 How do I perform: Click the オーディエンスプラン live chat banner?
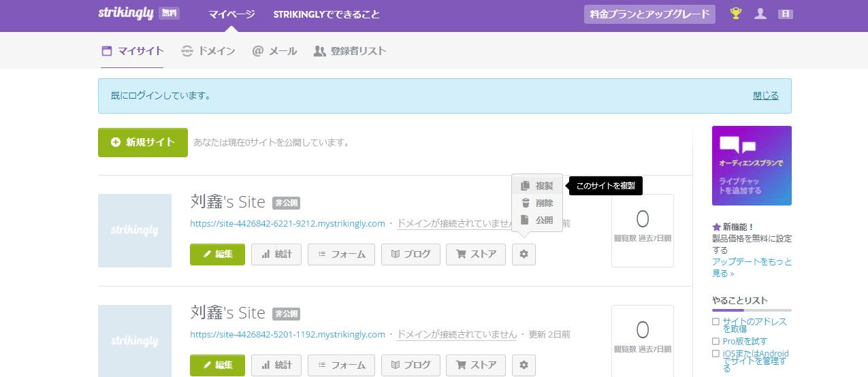[752, 165]
